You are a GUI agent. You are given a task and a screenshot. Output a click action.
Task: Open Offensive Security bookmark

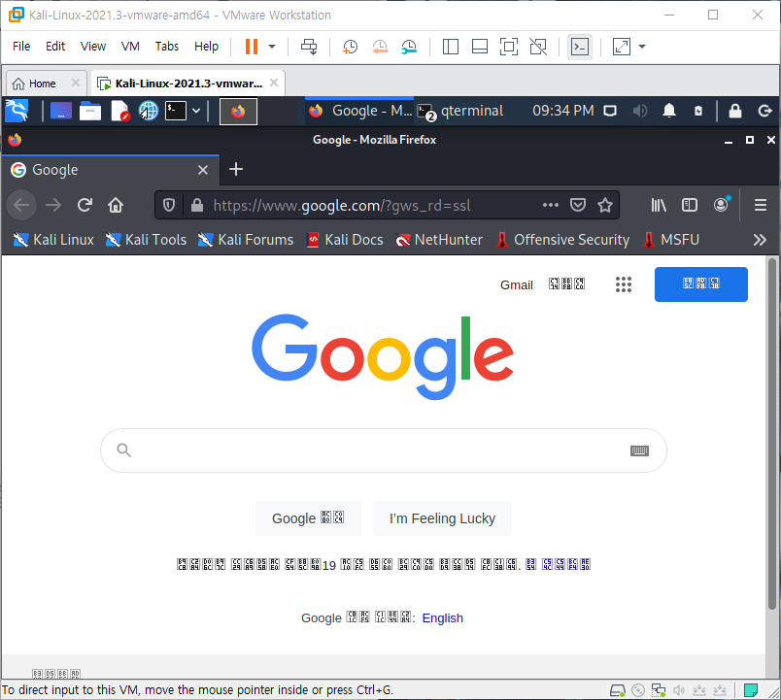click(562, 240)
